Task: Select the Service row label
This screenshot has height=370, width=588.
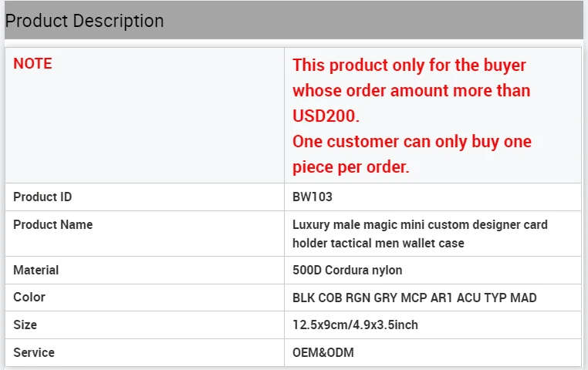Action: click(x=34, y=352)
